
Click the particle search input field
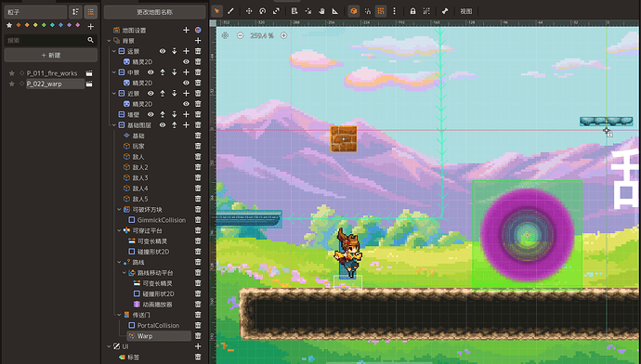click(51, 40)
